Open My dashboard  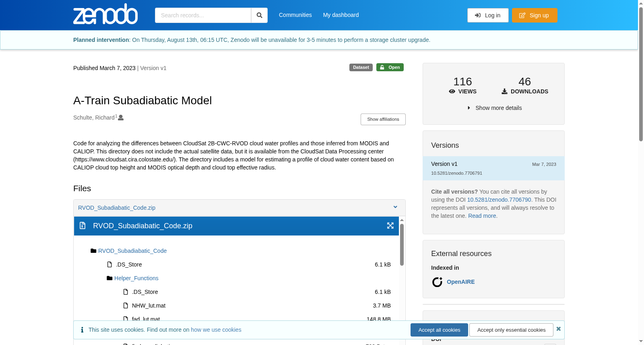(x=341, y=15)
